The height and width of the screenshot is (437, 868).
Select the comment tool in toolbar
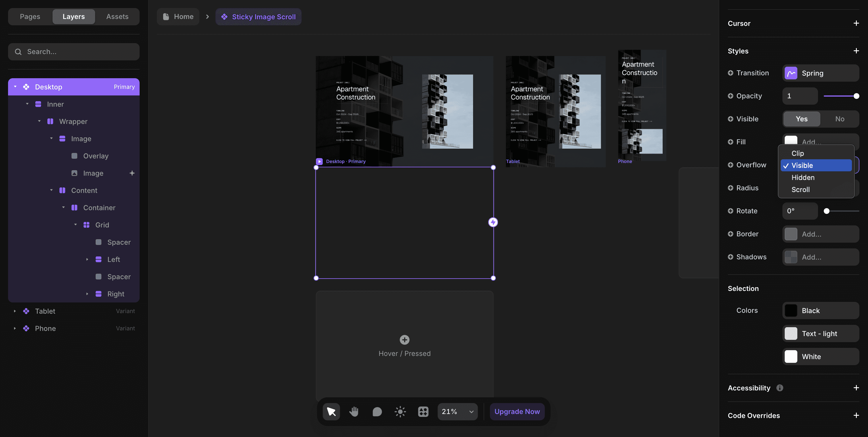coord(377,411)
